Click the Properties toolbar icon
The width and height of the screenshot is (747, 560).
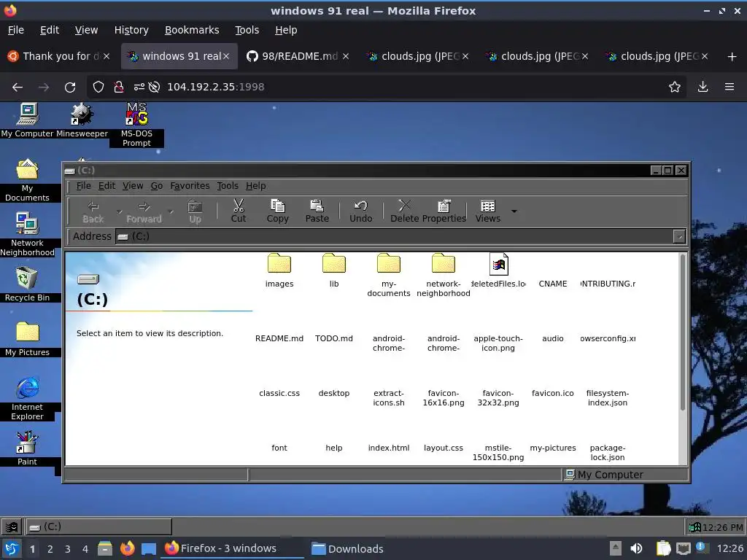[x=444, y=211]
